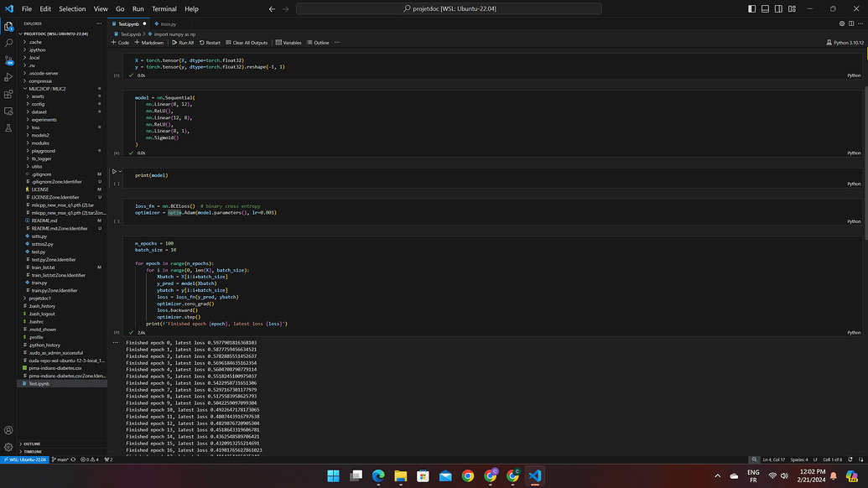Open the Source Control view
Viewport: 868px width, 488px height.
tap(8, 60)
